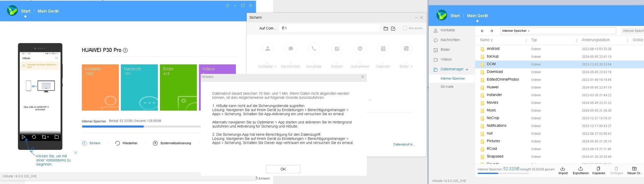The height and width of the screenshot is (184, 644).
Task: Select the Notizen icon in Sichern dialog
Action: [337, 49]
